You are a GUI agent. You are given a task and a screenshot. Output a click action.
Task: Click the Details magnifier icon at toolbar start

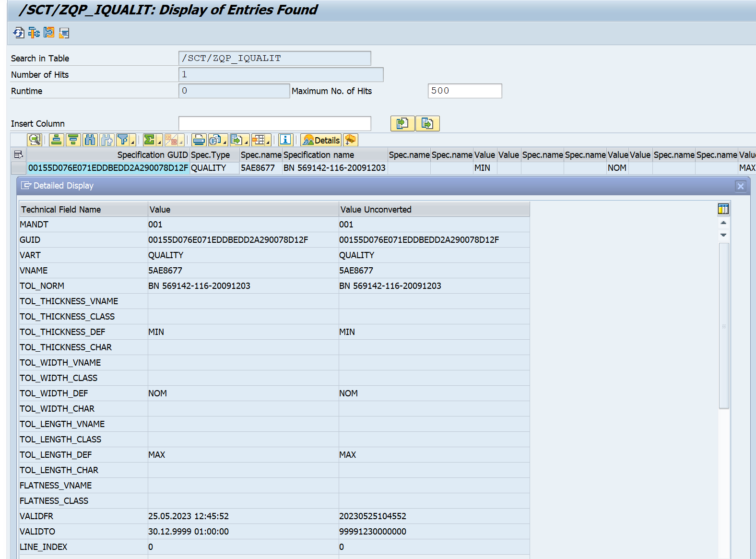[x=35, y=140]
